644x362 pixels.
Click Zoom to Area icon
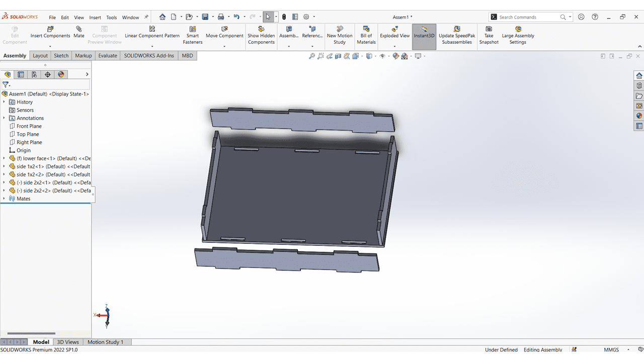(x=320, y=56)
